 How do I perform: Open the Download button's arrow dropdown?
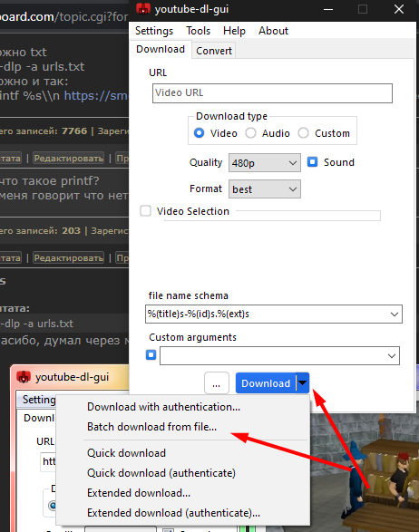click(x=303, y=383)
